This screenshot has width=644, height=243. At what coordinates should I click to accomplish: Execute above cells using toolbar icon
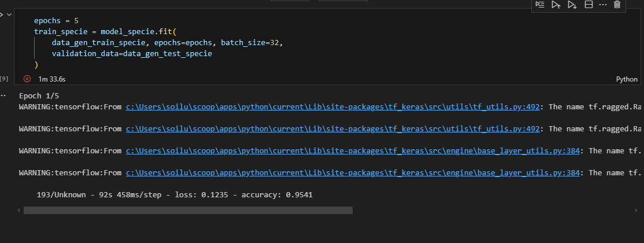556,5
